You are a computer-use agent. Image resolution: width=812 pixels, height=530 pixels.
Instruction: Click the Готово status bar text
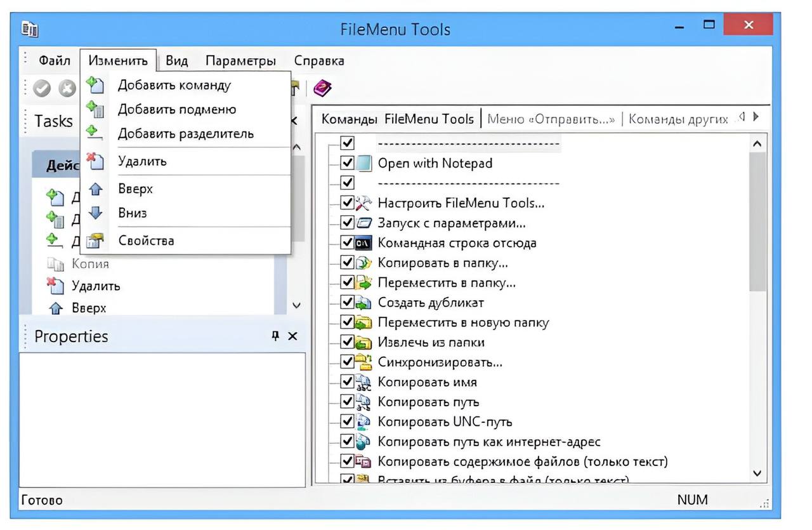[x=42, y=500]
